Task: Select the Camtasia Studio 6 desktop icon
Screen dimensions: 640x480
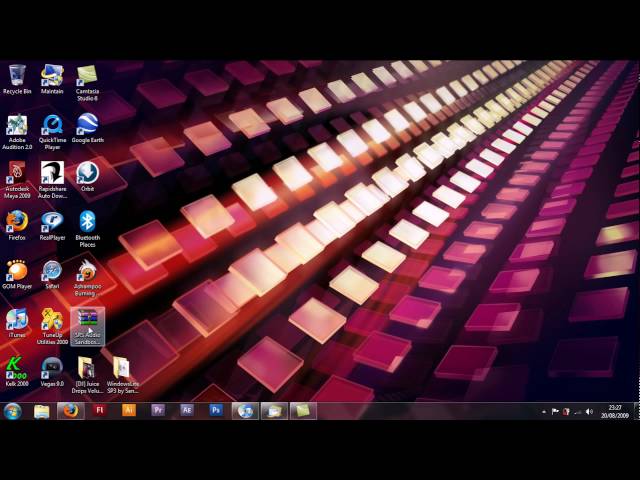Action: (x=87, y=83)
